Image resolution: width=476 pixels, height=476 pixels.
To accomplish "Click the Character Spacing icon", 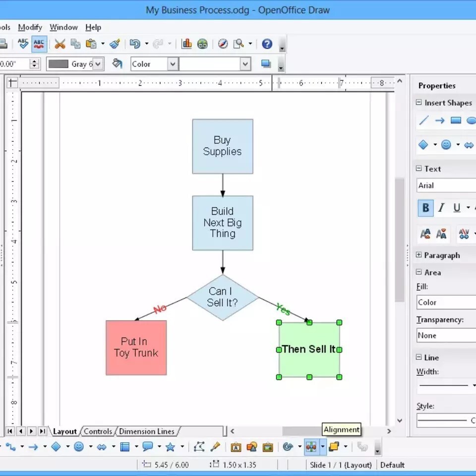I will 464,234.
